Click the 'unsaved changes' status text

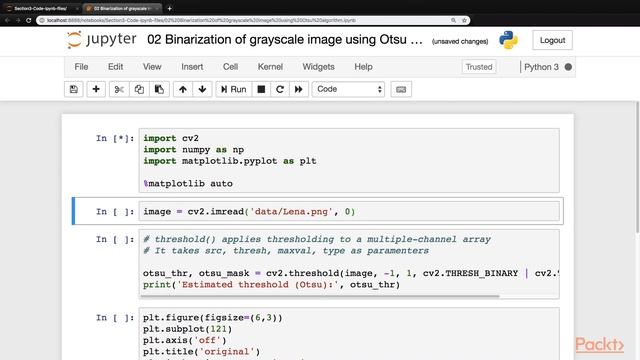coord(460,41)
